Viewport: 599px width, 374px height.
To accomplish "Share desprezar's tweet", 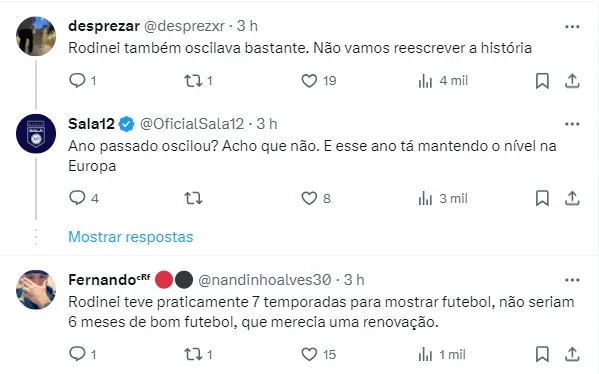I will click(x=572, y=81).
